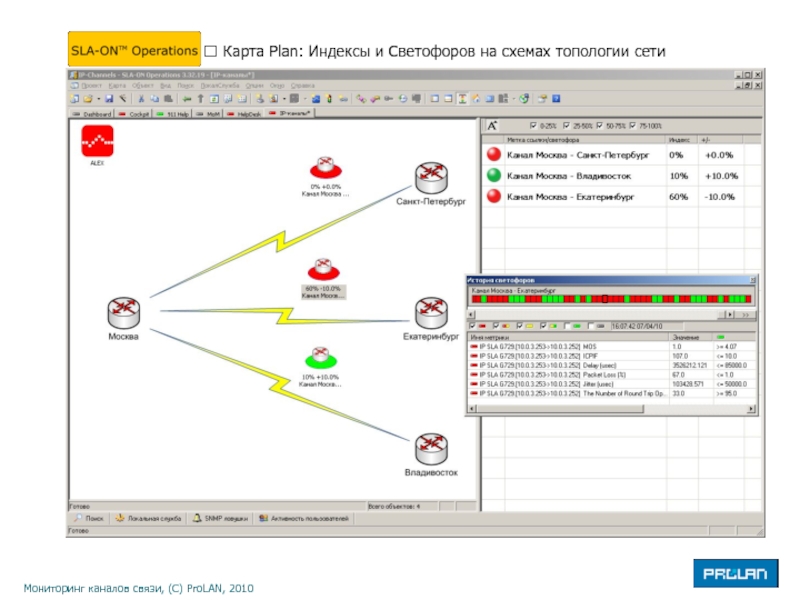Click the open-folder toolbar icon

tap(88, 98)
